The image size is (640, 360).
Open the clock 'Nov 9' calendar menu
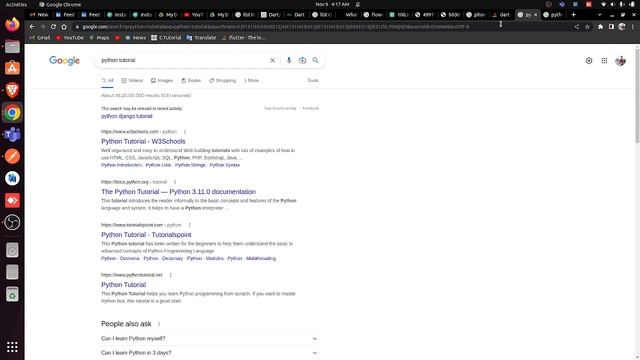[332, 4]
